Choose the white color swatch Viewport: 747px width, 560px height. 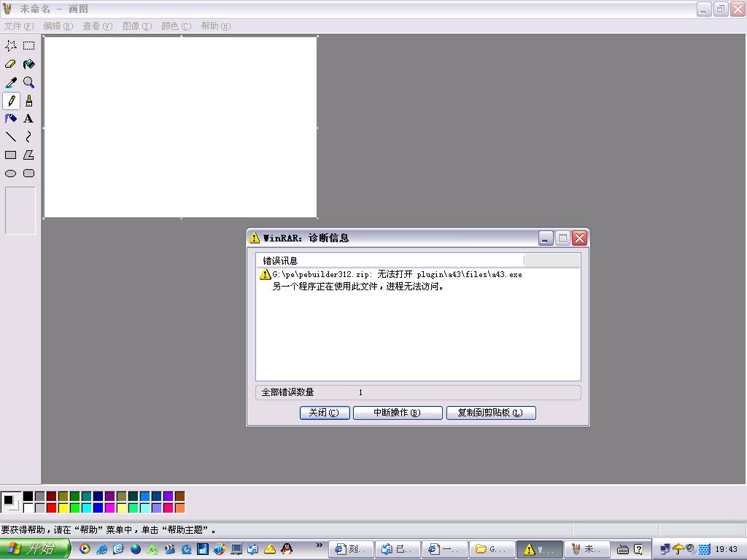(x=28, y=507)
